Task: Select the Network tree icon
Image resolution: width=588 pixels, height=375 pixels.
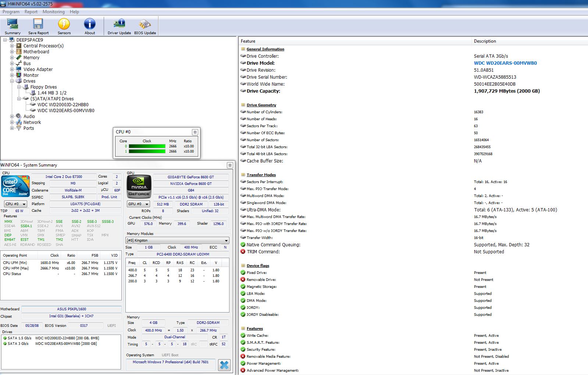Action: tap(19, 122)
